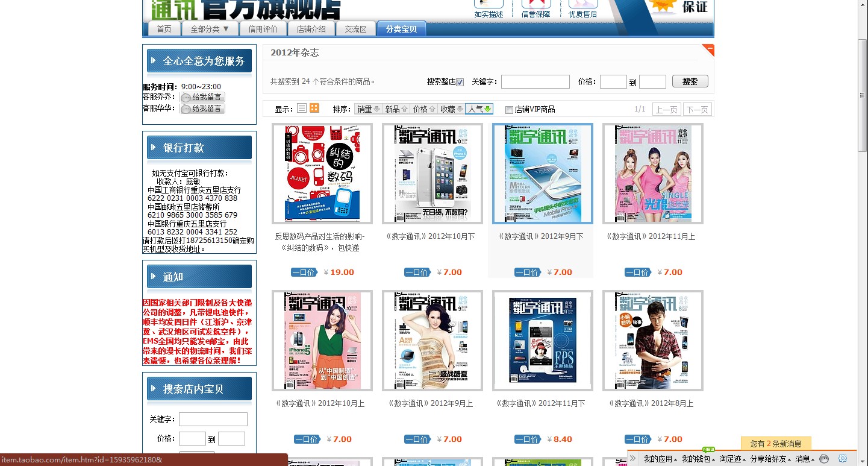Open 2012年10月下 magazine cover thumbnail
868x466 pixels.
coord(432,174)
